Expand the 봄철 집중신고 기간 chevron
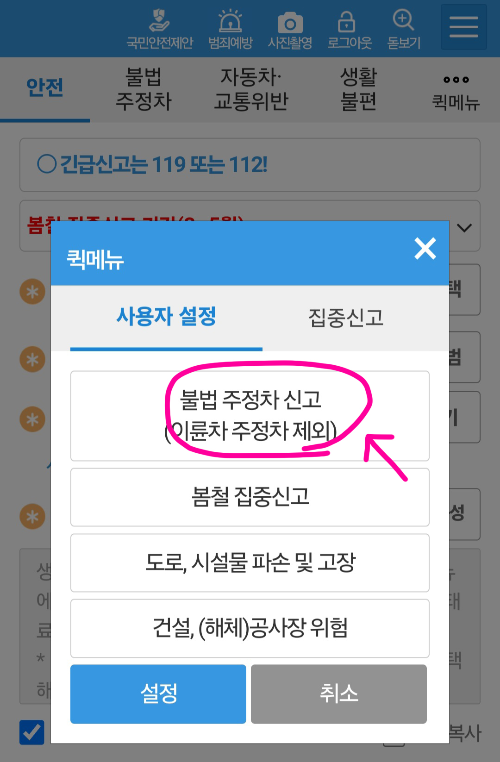 point(465,227)
